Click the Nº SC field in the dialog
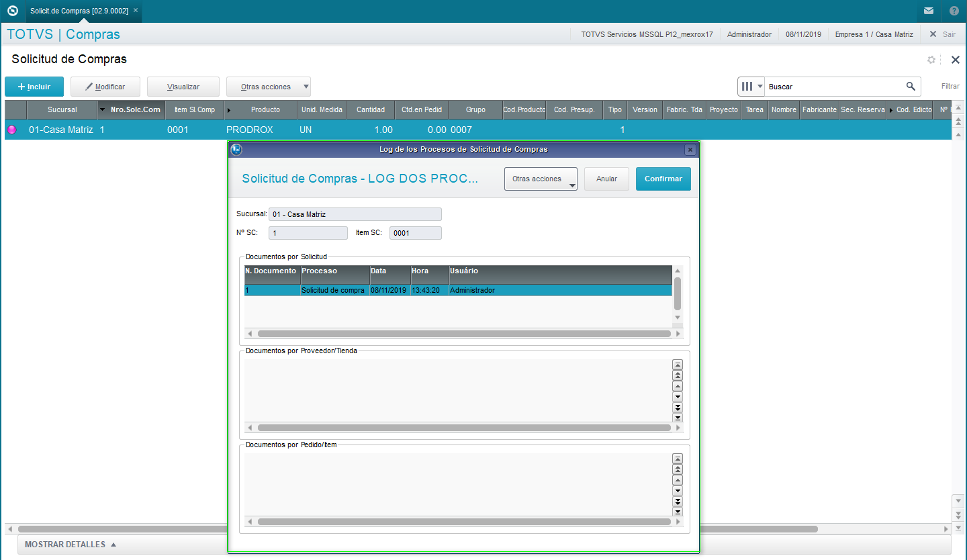 pyautogui.click(x=308, y=233)
